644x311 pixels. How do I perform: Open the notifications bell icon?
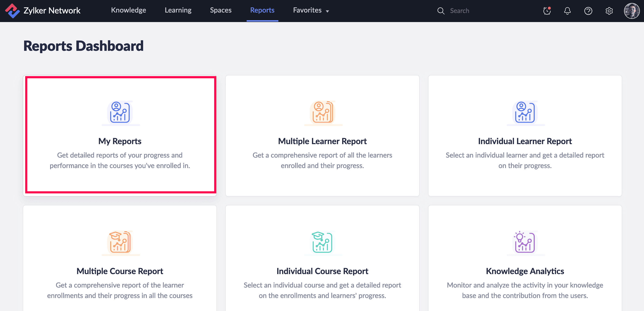coord(567,11)
